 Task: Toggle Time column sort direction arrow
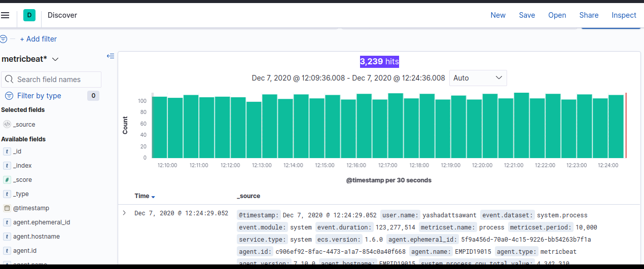(x=153, y=197)
